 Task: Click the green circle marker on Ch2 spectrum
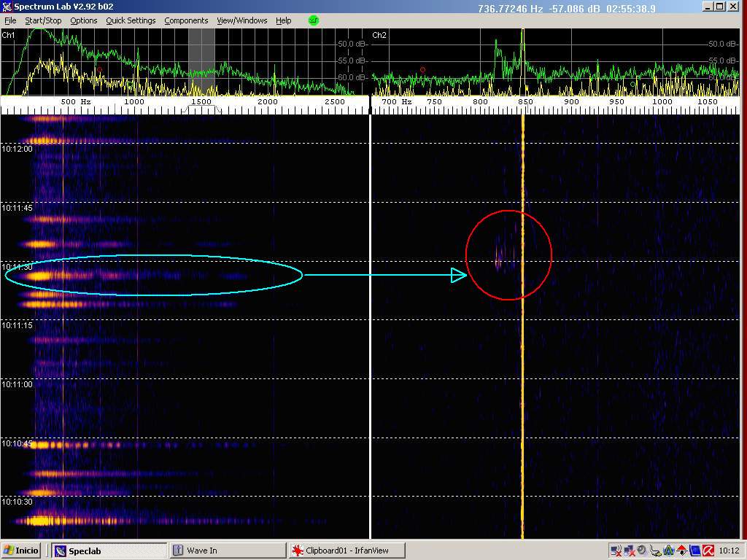(x=632, y=84)
